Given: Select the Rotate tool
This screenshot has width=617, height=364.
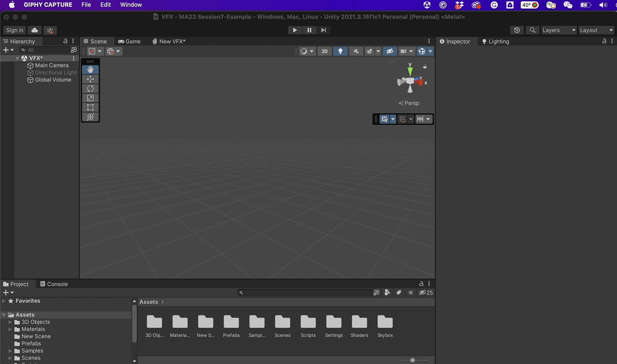Looking at the screenshot, I should click(90, 89).
